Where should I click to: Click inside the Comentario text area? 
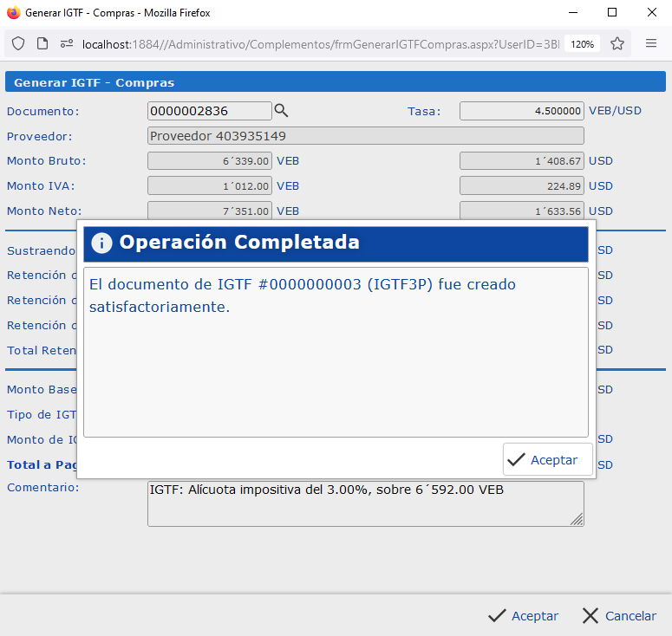tap(364, 503)
